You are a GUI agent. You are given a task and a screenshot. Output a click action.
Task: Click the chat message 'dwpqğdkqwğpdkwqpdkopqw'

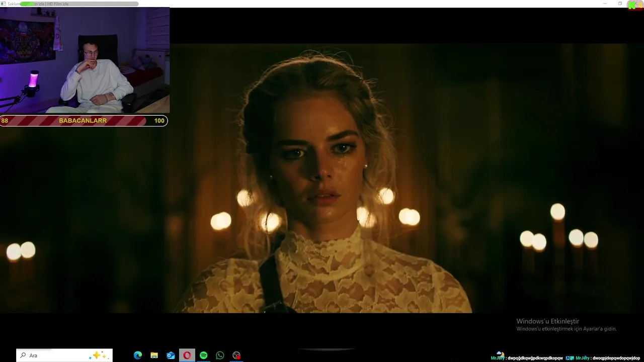[x=535, y=358]
